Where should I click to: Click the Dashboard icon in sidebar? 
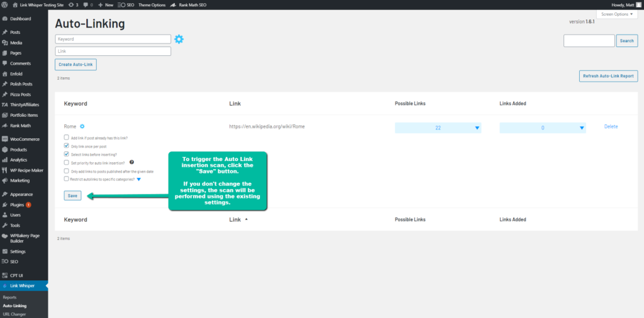4,19
